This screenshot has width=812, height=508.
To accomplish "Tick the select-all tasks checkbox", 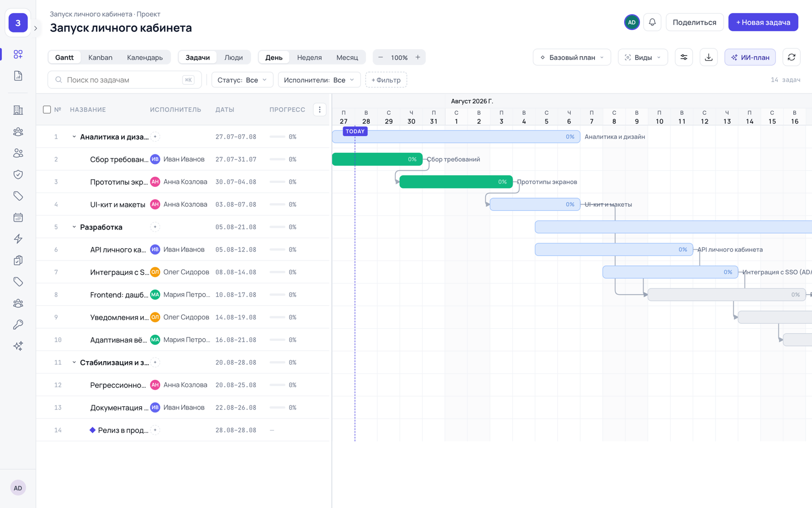I will click(47, 110).
